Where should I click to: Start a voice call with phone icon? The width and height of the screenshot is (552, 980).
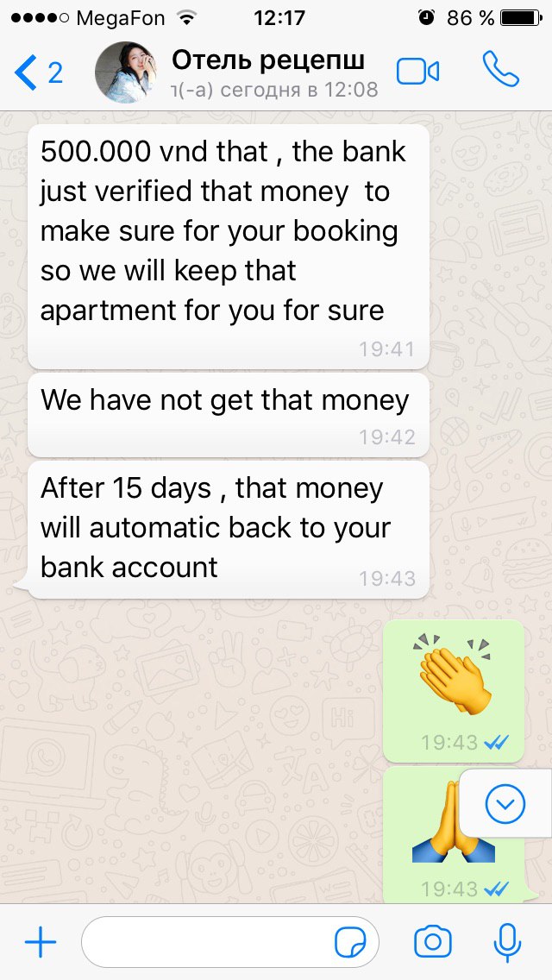501,69
